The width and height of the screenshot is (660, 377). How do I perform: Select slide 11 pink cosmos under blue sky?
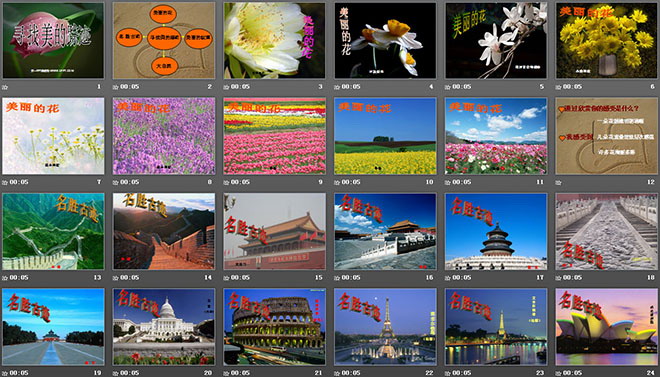pyautogui.click(x=496, y=136)
